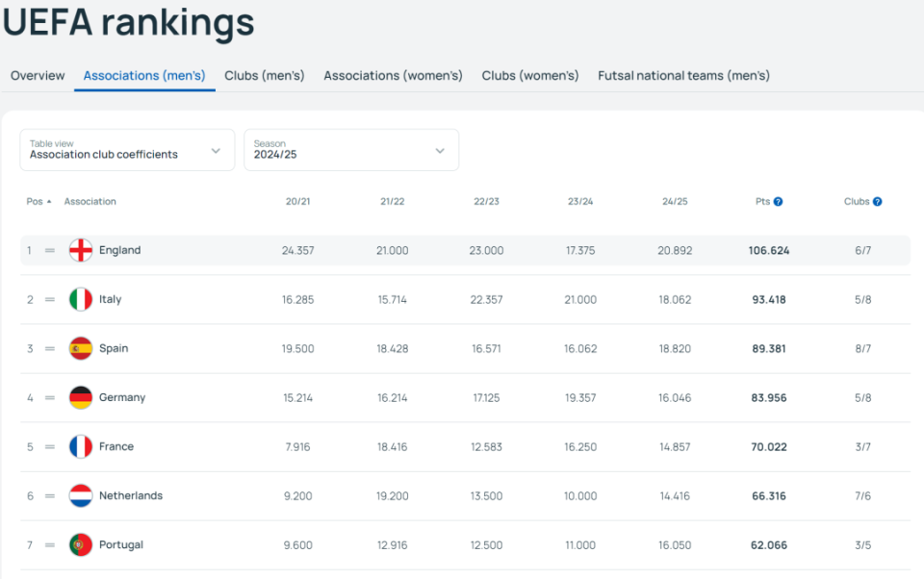The width and height of the screenshot is (924, 579).
Task: Click the Italy flag icon
Action: [x=81, y=299]
